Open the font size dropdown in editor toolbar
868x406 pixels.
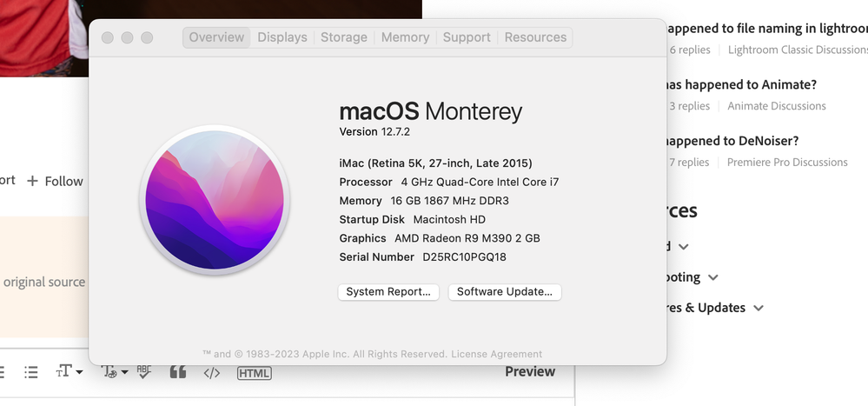70,371
